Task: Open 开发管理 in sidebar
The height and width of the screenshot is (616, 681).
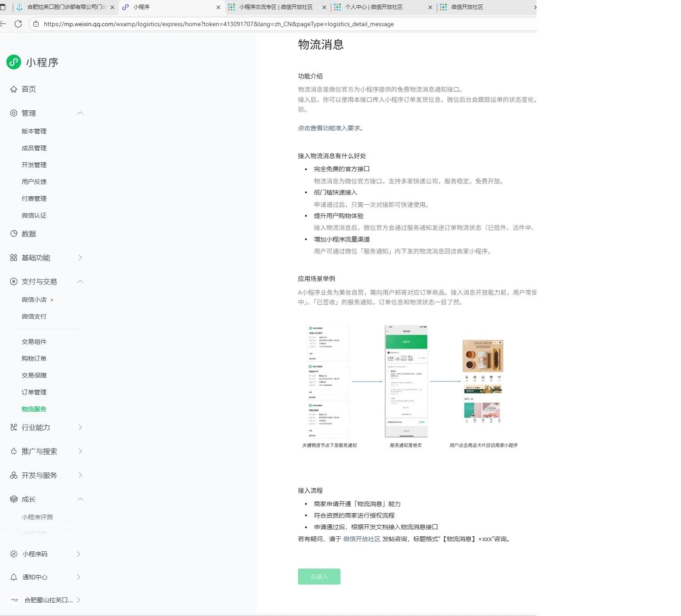Action: pyautogui.click(x=34, y=165)
